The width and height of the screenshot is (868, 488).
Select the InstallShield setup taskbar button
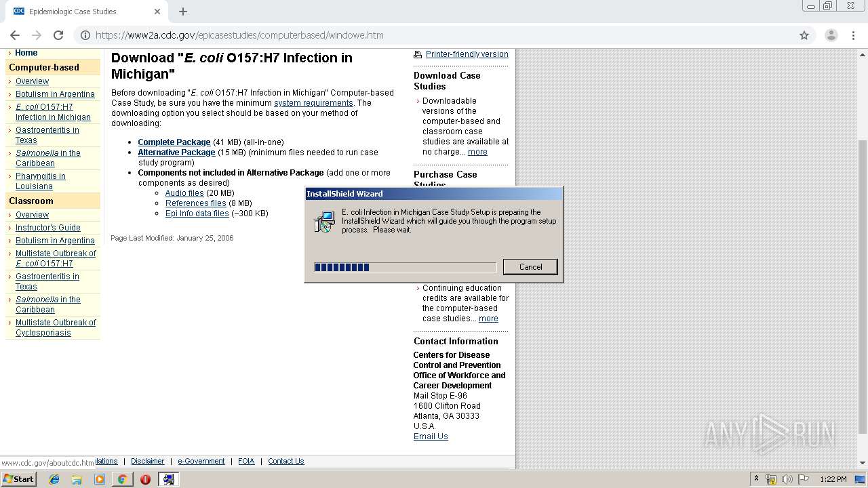168,479
